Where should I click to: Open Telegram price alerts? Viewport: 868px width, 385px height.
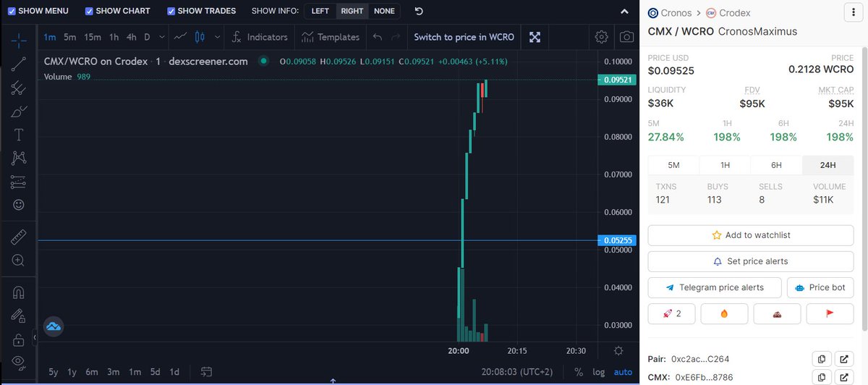(715, 287)
